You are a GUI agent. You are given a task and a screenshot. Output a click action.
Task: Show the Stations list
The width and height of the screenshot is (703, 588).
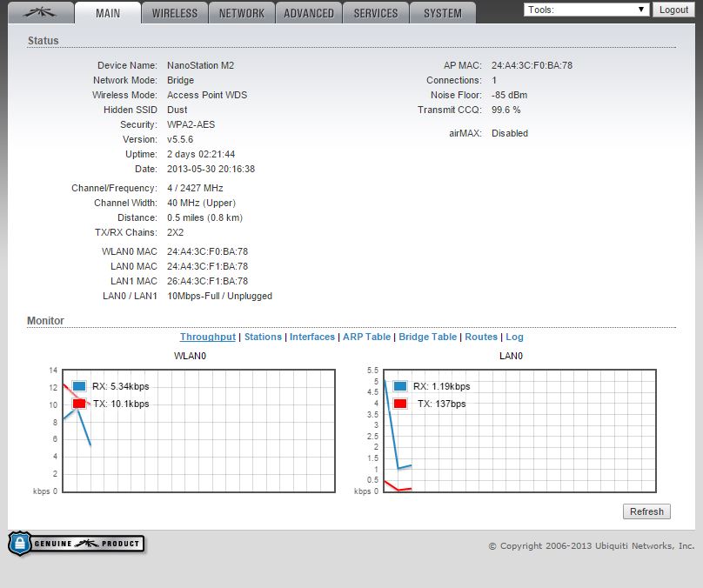coord(263,337)
